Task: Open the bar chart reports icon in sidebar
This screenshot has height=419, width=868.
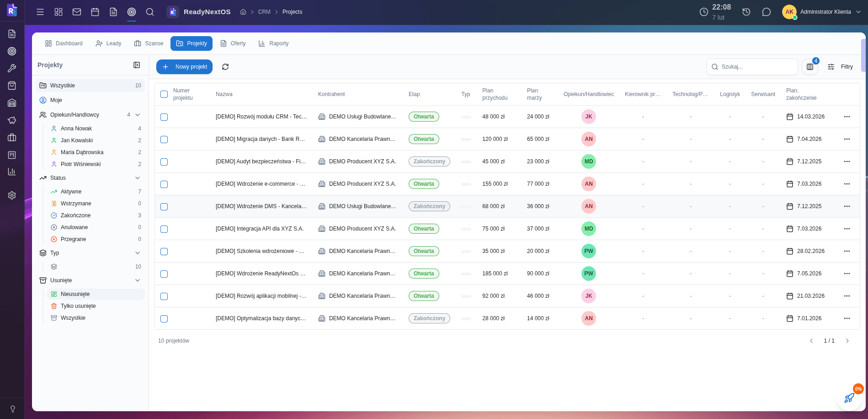Action: [x=11, y=172]
